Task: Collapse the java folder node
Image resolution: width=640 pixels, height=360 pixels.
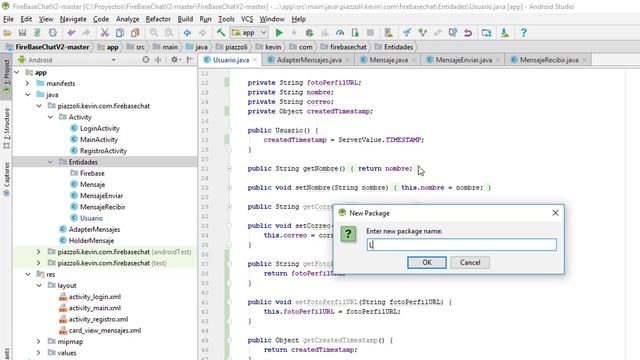Action: point(28,95)
